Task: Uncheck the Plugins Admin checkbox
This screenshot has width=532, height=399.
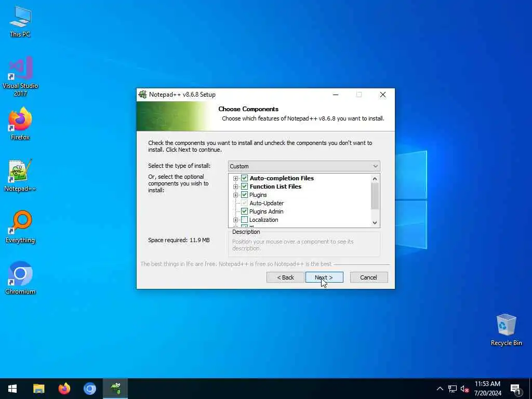Action: click(x=244, y=211)
